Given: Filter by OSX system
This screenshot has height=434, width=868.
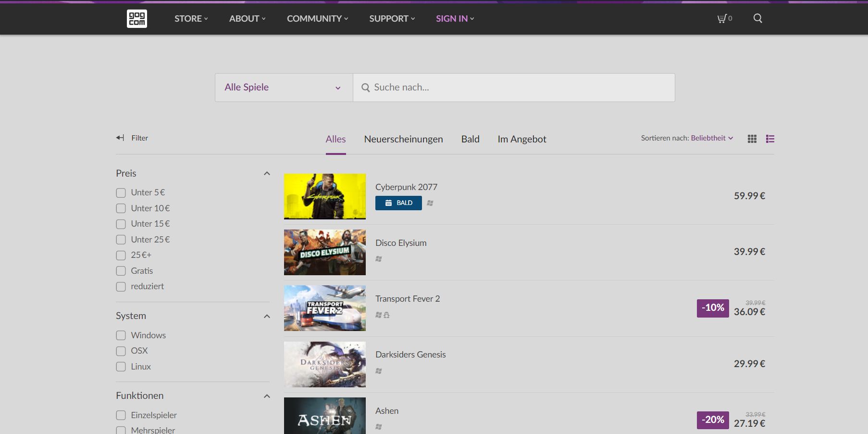Looking at the screenshot, I should point(121,351).
